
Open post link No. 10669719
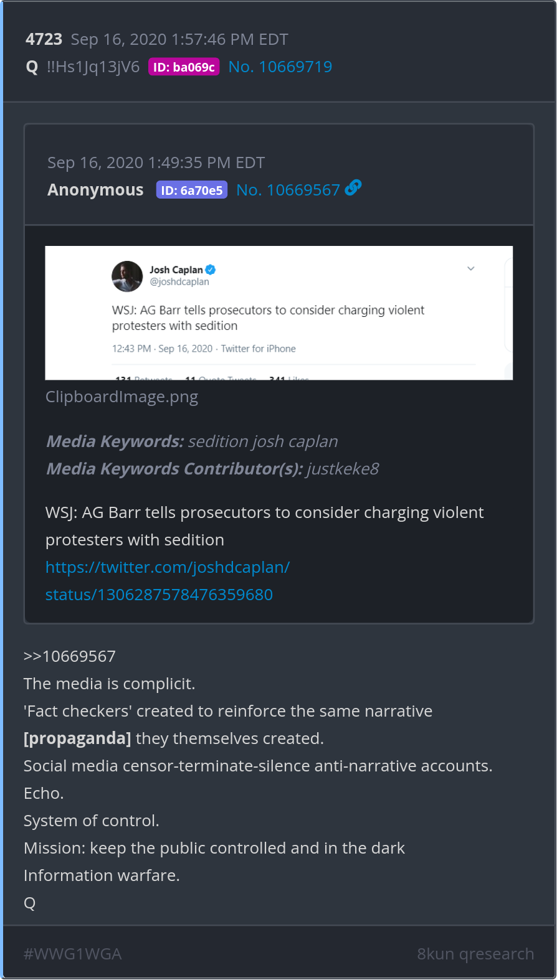pos(280,67)
